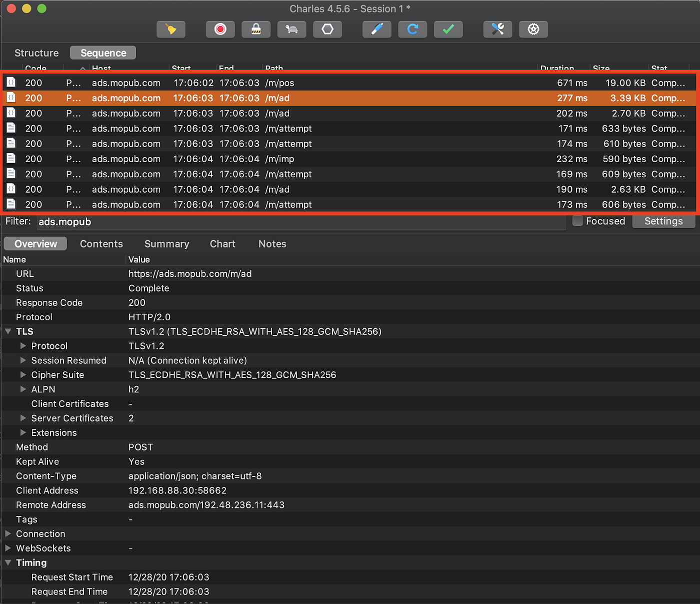
Task: Open the Chart tab
Action: click(x=222, y=244)
